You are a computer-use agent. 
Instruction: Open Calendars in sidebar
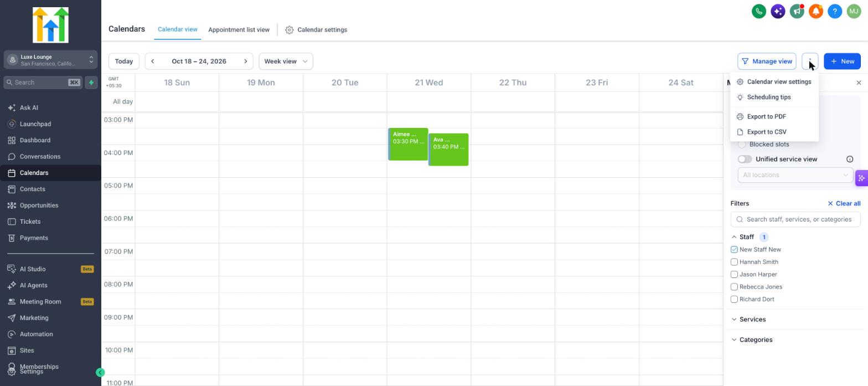pyautogui.click(x=50, y=173)
